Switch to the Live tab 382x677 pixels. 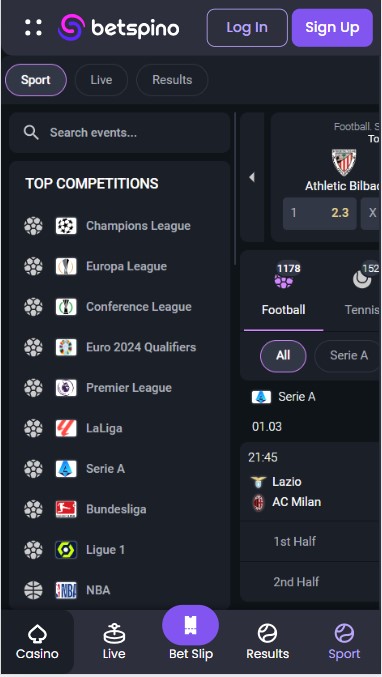(x=101, y=80)
